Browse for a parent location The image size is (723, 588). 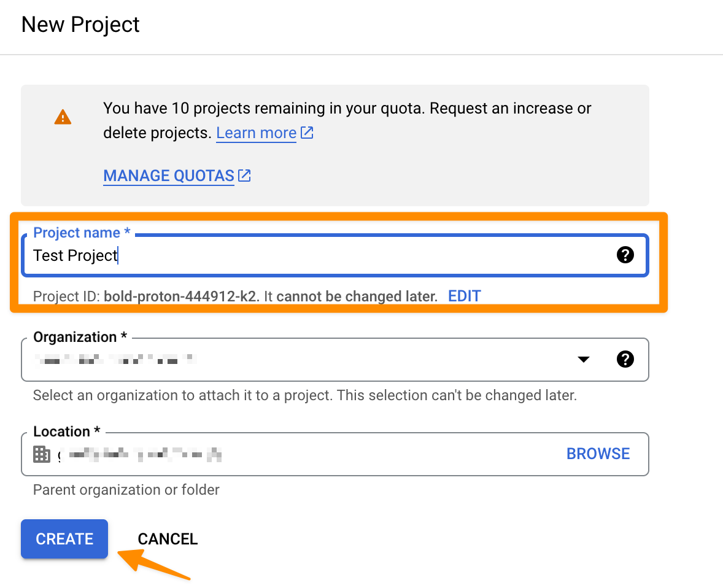point(598,454)
